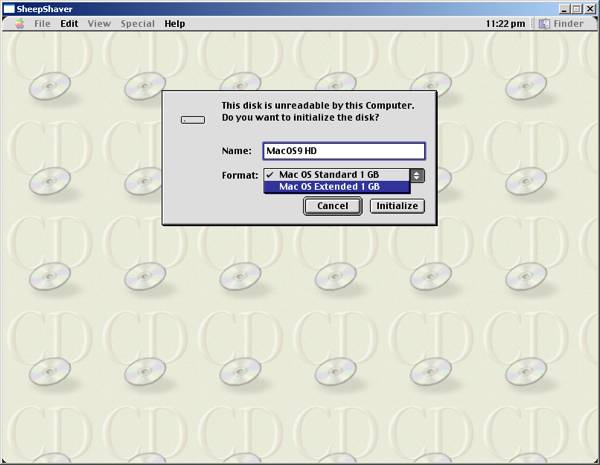
Task: Click the 11:22 pm menu bar clock
Action: pos(505,23)
